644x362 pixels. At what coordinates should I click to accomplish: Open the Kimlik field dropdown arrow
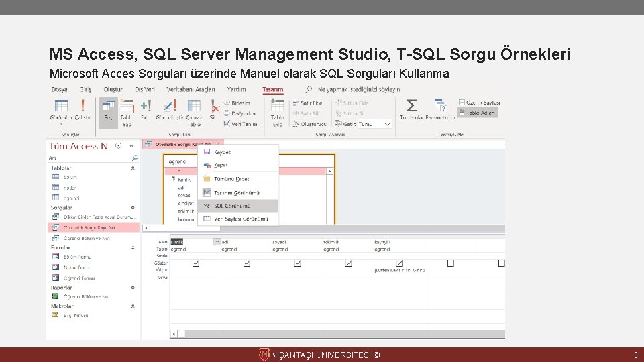click(217, 242)
